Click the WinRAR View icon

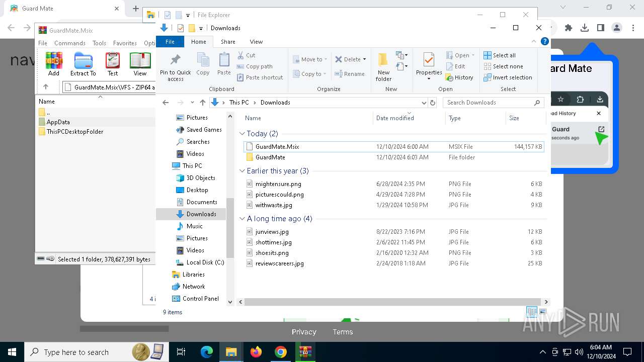tap(140, 64)
